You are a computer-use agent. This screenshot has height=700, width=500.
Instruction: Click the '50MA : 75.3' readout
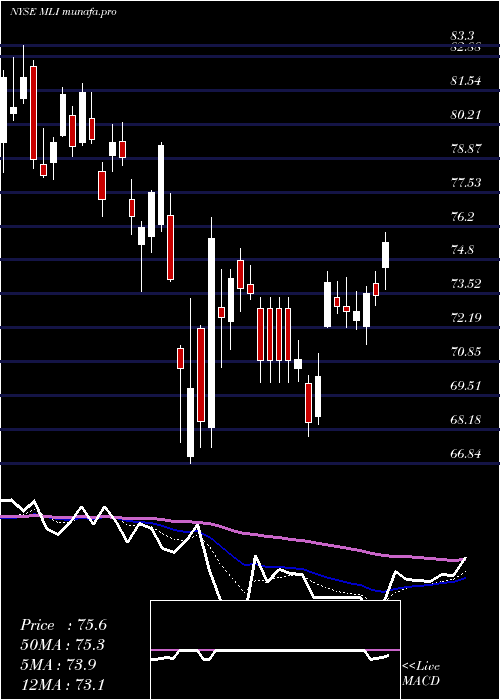(63, 645)
